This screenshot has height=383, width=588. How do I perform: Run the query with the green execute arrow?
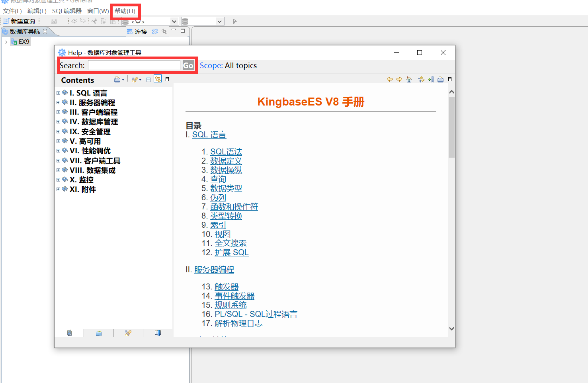[235, 21]
